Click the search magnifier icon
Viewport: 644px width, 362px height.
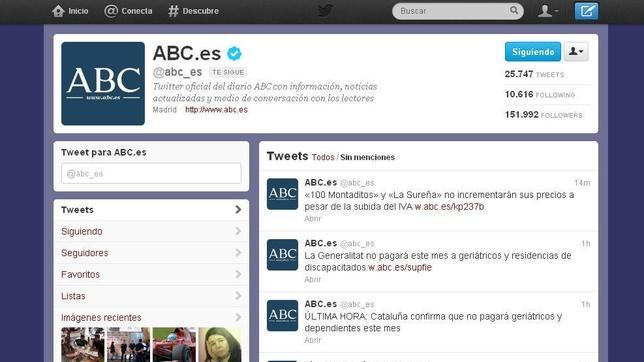[514, 10]
